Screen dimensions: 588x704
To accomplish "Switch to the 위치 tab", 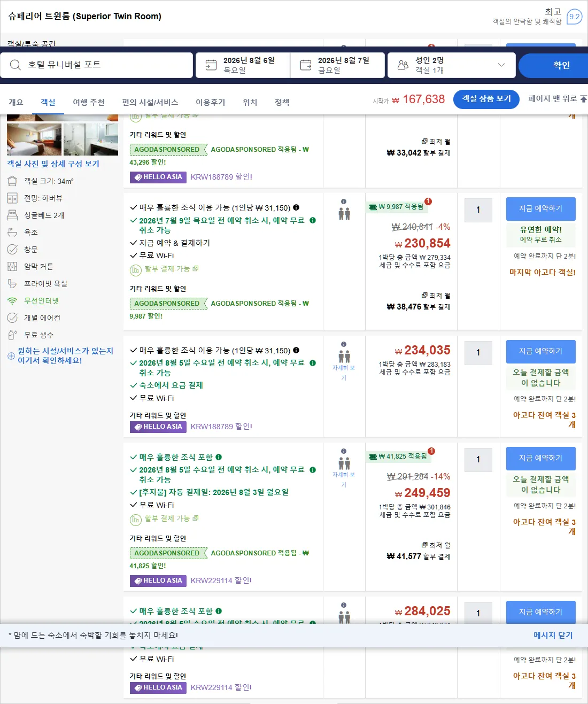I will coord(250,102).
